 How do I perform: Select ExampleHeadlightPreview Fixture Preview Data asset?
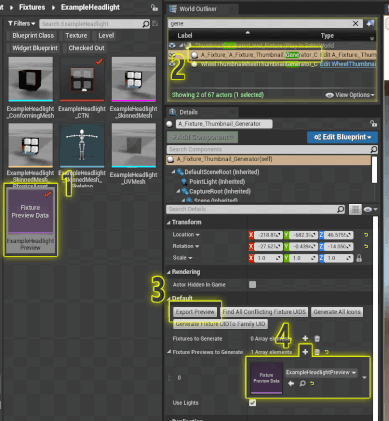pyautogui.click(x=30, y=220)
